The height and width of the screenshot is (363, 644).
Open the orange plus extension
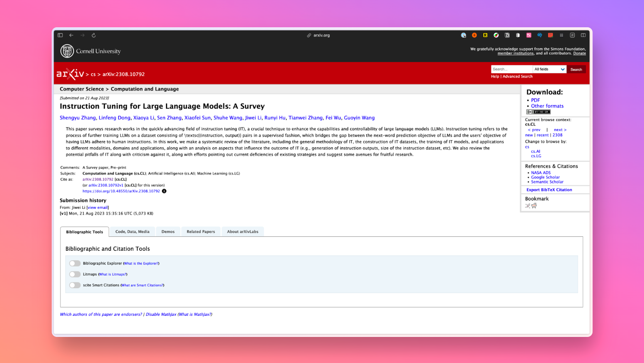474,35
